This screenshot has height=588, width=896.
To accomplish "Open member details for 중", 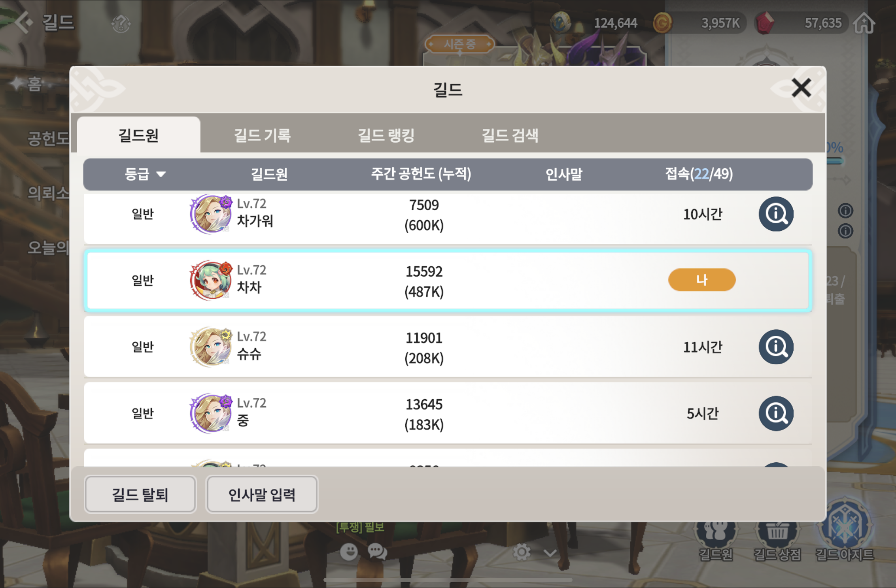I will pos(776,413).
